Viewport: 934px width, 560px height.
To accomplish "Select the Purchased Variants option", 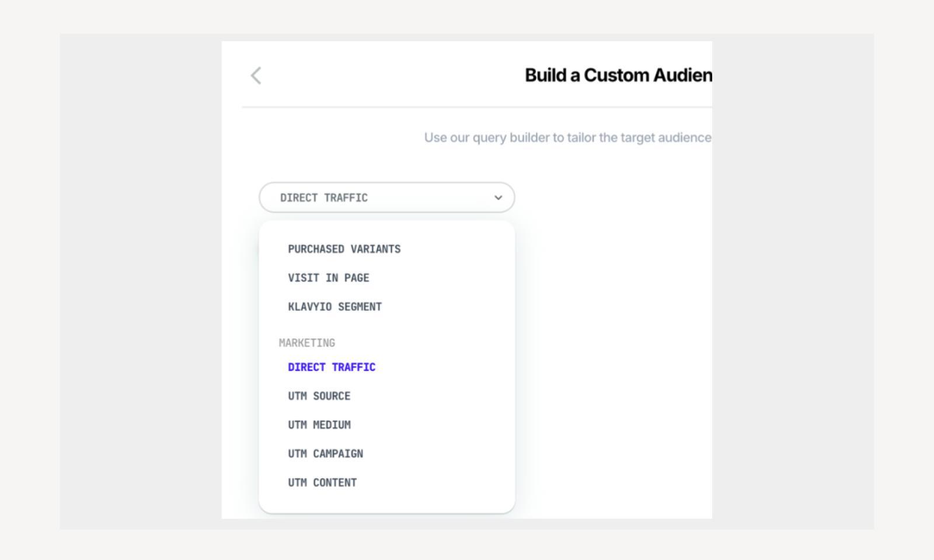I will click(x=344, y=249).
